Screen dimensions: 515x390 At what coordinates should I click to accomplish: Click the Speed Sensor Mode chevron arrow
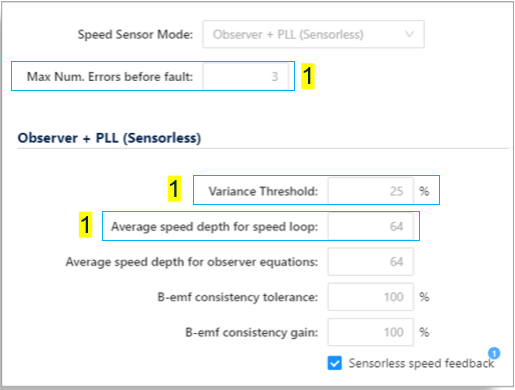(x=410, y=34)
